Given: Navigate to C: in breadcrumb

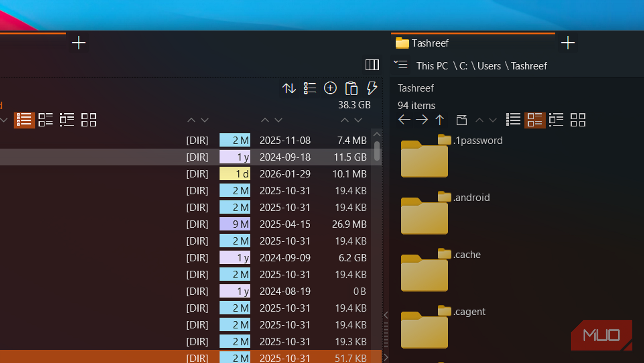Looking at the screenshot, I should coord(463,66).
